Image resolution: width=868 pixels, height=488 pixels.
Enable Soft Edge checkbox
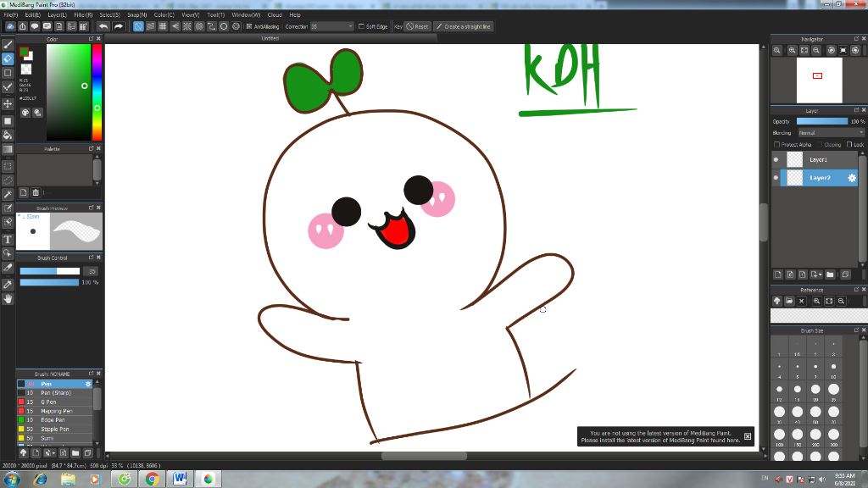[x=361, y=26]
